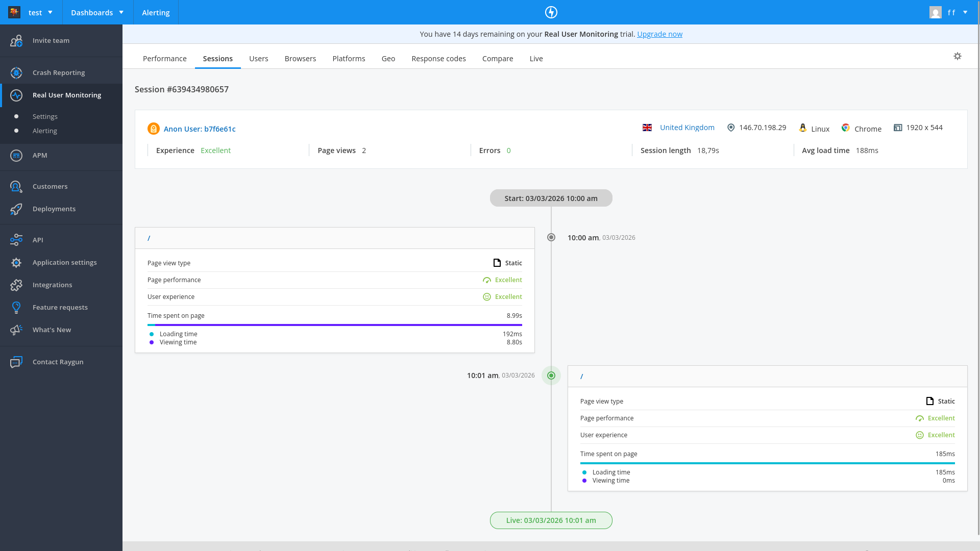Image resolution: width=980 pixels, height=551 pixels.
Task: Click the 10:00 am timeline marker
Action: (x=551, y=237)
